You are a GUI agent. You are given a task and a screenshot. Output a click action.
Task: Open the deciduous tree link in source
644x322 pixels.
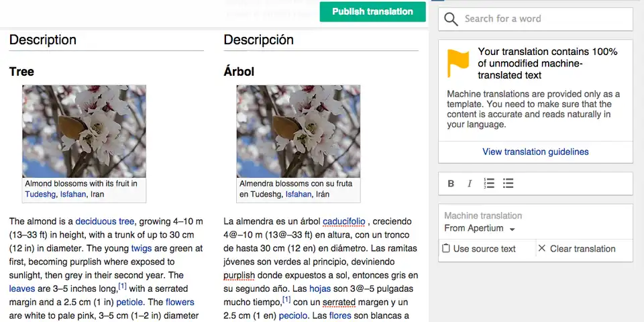pyautogui.click(x=105, y=221)
